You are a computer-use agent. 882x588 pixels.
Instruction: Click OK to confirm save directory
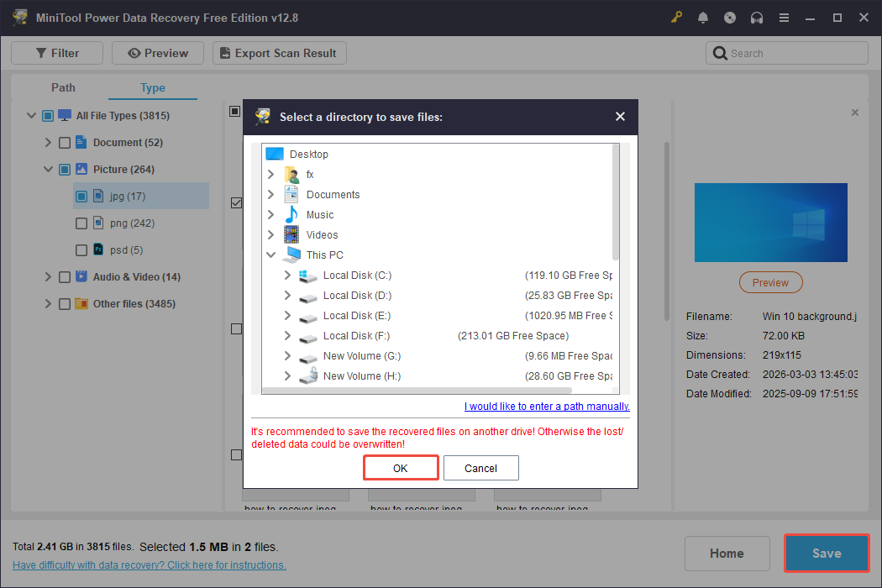401,467
